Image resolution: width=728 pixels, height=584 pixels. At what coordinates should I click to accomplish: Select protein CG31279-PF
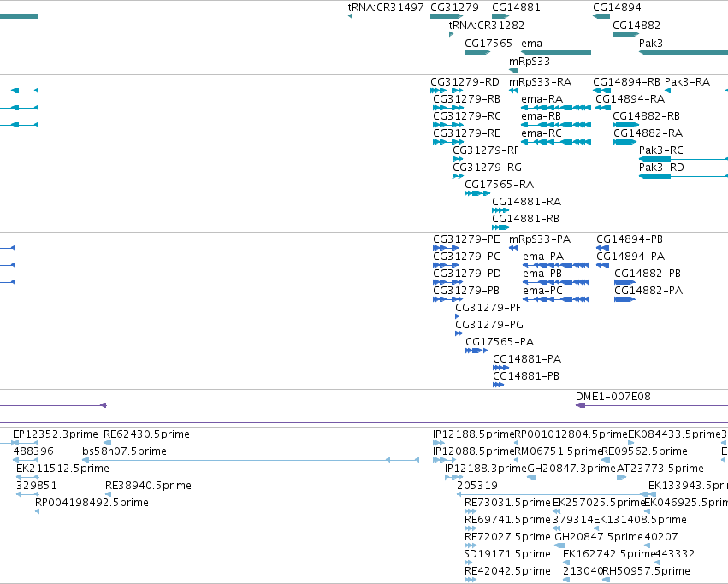(x=458, y=316)
